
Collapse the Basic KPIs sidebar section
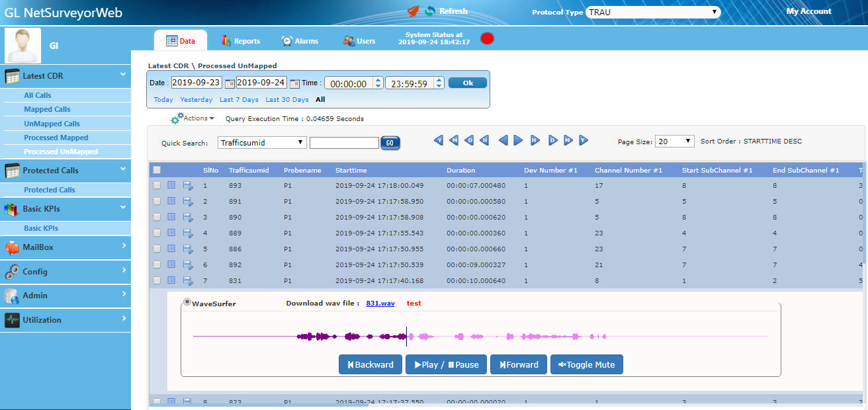coord(65,209)
